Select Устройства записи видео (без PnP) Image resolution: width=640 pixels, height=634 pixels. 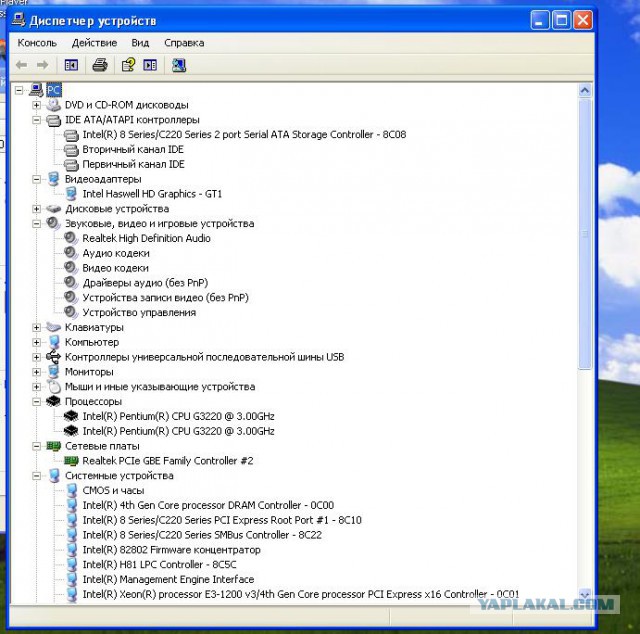click(x=165, y=298)
